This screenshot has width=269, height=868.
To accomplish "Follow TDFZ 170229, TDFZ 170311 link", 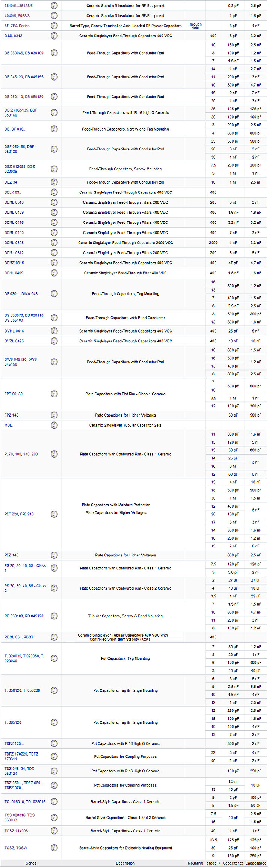I will click(x=21, y=757).
